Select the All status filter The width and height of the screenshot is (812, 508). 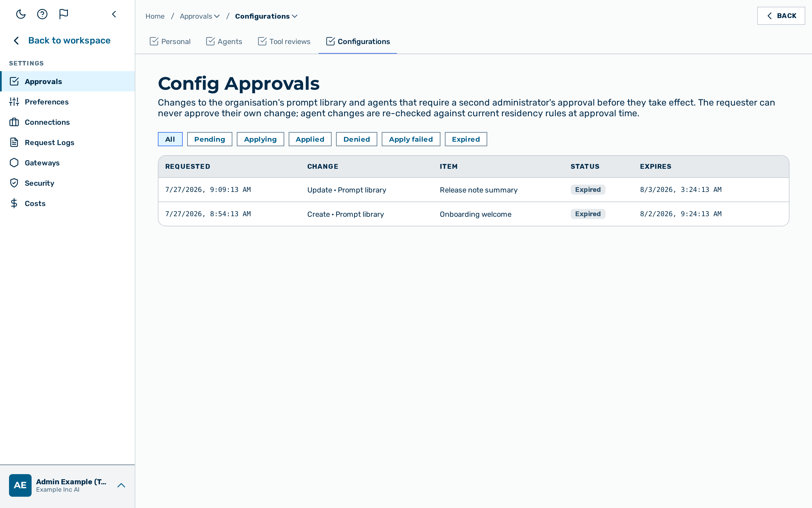(x=170, y=139)
